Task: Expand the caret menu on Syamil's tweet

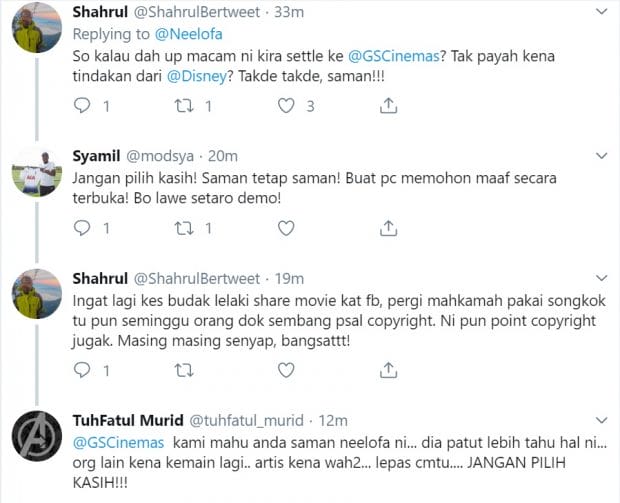Action: tap(600, 156)
